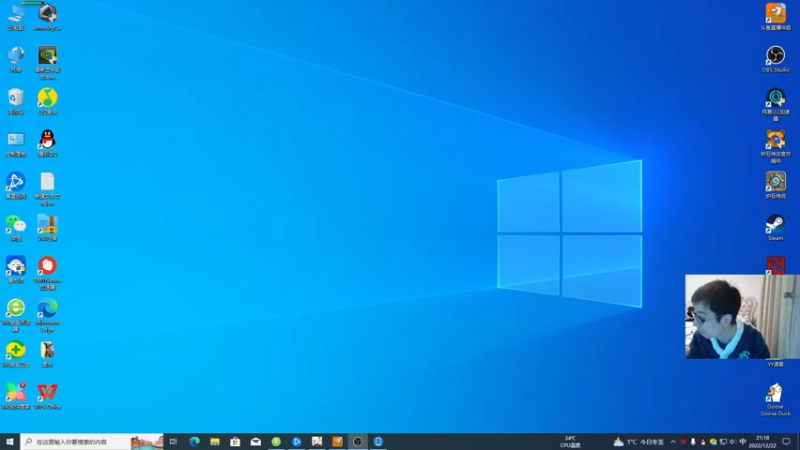Open the blue phone app taskbar icon
Viewport: 800px width, 450px height.
[378, 441]
